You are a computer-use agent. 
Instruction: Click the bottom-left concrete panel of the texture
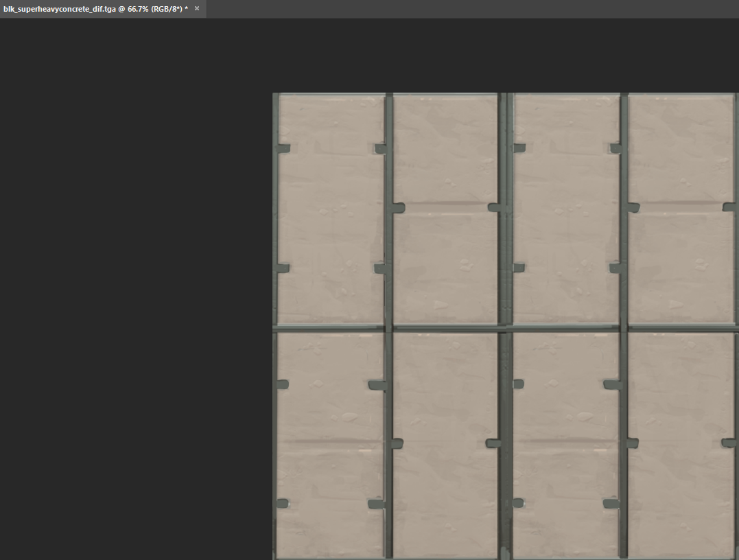coord(329,412)
